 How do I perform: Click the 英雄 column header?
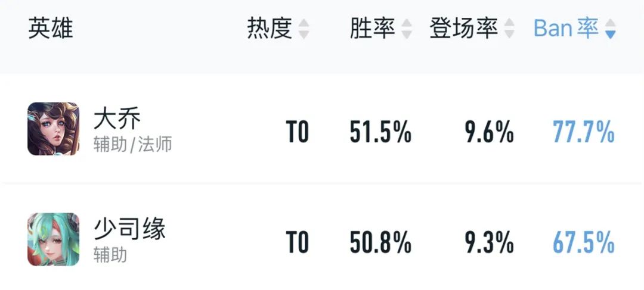coord(51,29)
